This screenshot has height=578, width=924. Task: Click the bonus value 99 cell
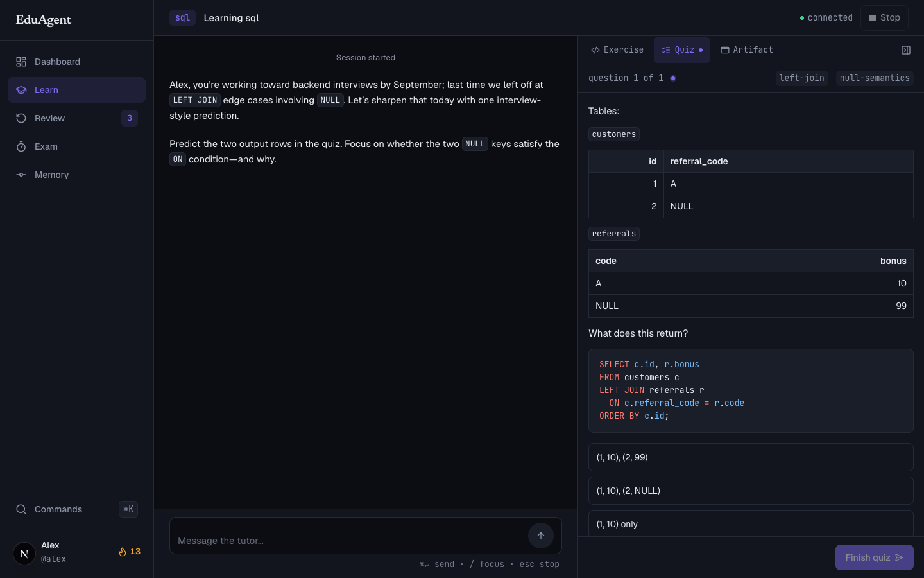[828, 306]
